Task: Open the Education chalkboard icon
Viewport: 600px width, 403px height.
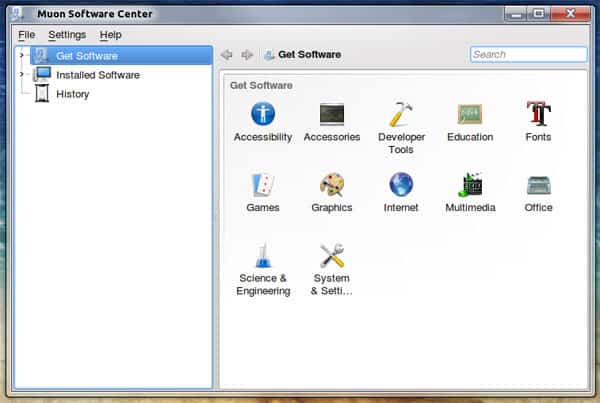Action: tap(470, 114)
